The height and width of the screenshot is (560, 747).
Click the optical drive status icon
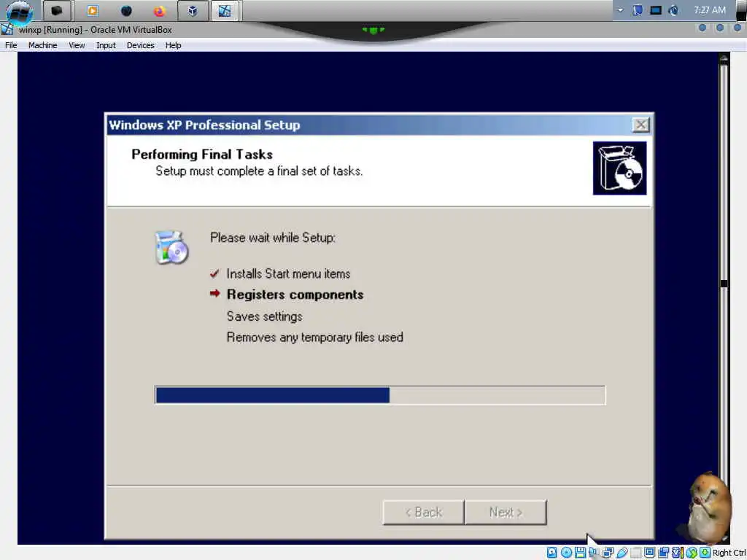(566, 553)
